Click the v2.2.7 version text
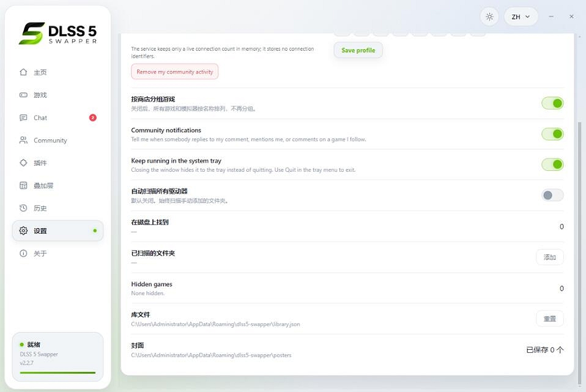The width and height of the screenshot is (586, 392). pos(26,363)
